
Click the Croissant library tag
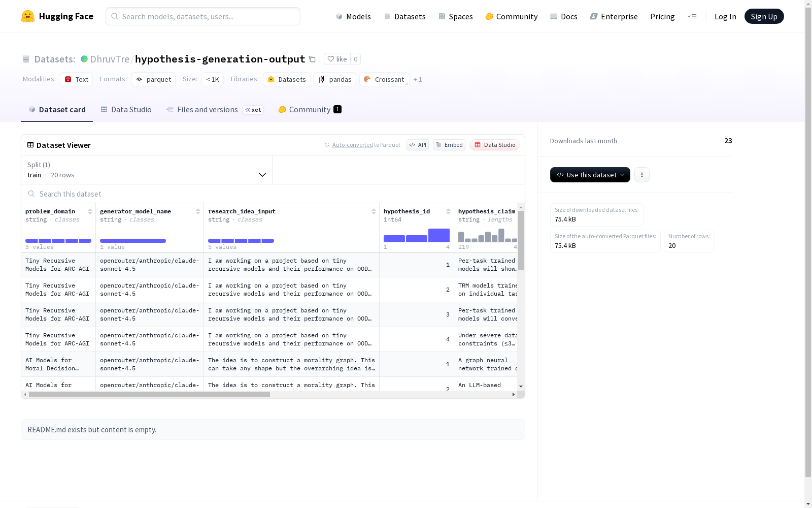tap(384, 79)
